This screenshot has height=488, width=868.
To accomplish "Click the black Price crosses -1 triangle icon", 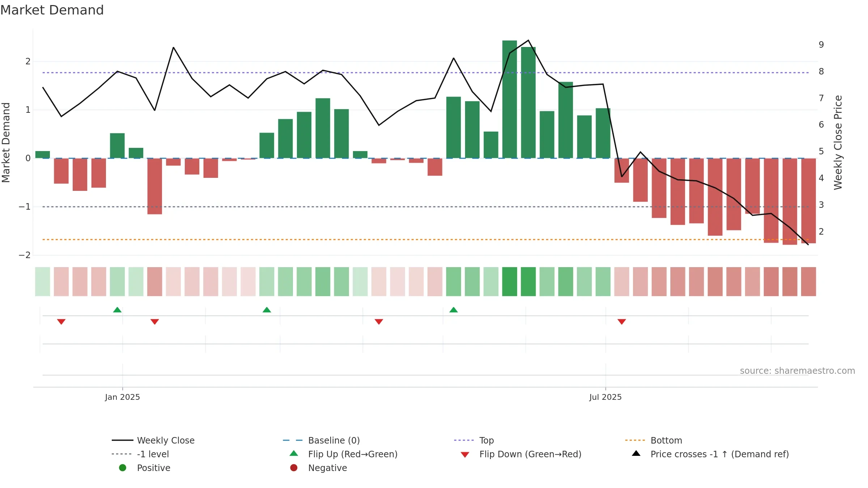I will [636, 453].
